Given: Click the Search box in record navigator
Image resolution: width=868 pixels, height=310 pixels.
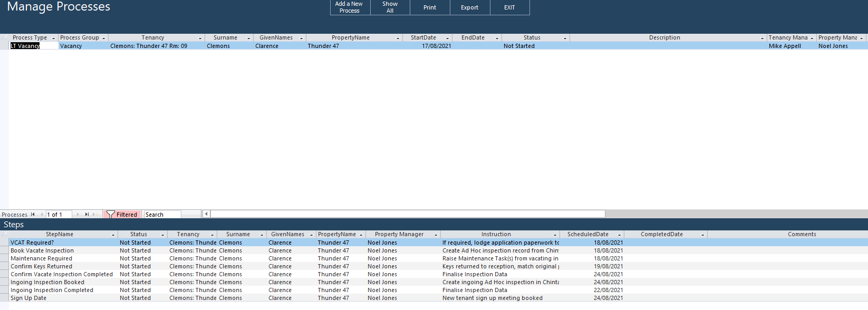Looking at the screenshot, I should pyautogui.click(x=162, y=215).
